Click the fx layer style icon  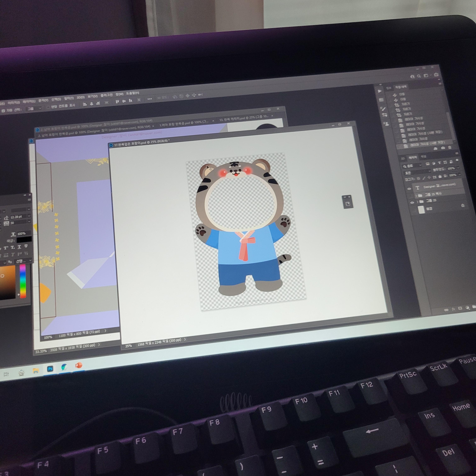453,309
